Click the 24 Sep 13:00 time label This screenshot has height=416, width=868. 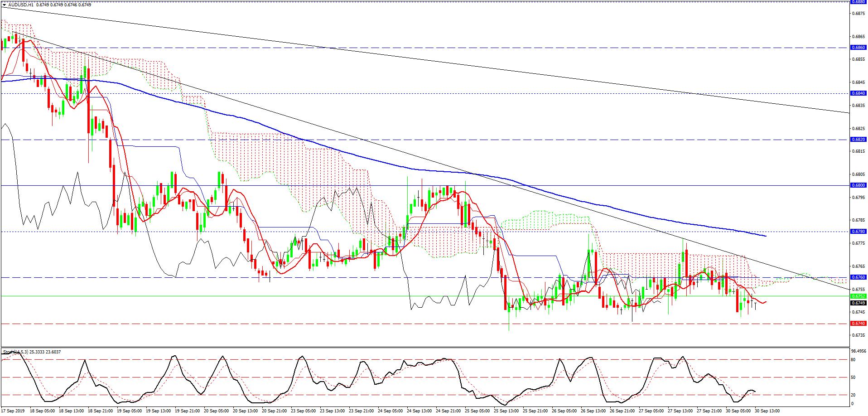[x=419, y=411]
